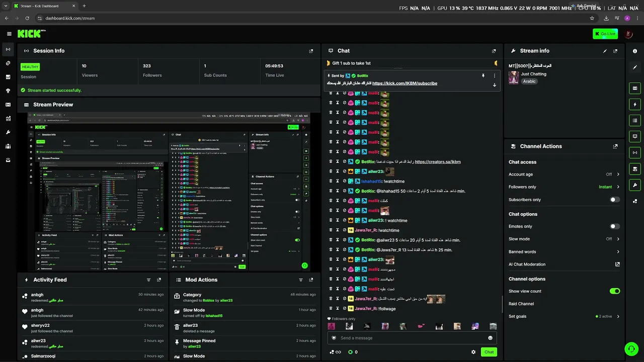Pop out the Channel Actions panel

click(x=615, y=146)
